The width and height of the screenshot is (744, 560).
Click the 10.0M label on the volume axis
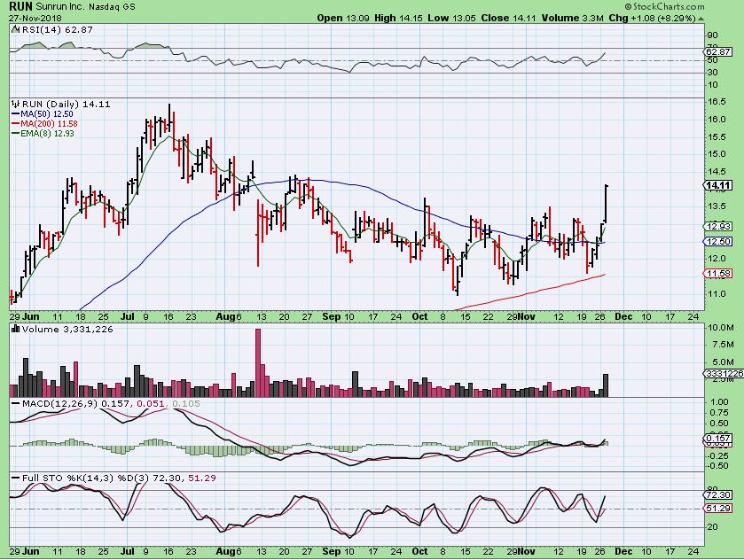click(721, 328)
